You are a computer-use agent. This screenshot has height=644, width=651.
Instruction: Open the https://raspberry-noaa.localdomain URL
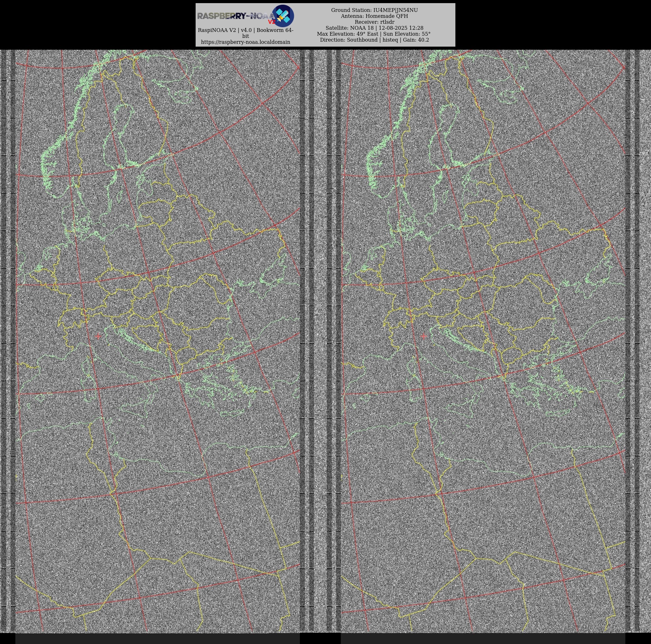pos(246,42)
